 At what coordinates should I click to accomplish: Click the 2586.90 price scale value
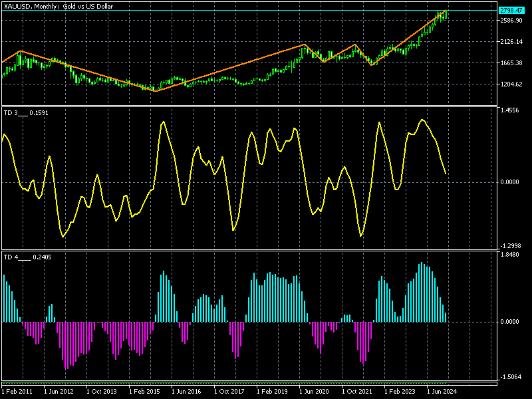coord(511,21)
